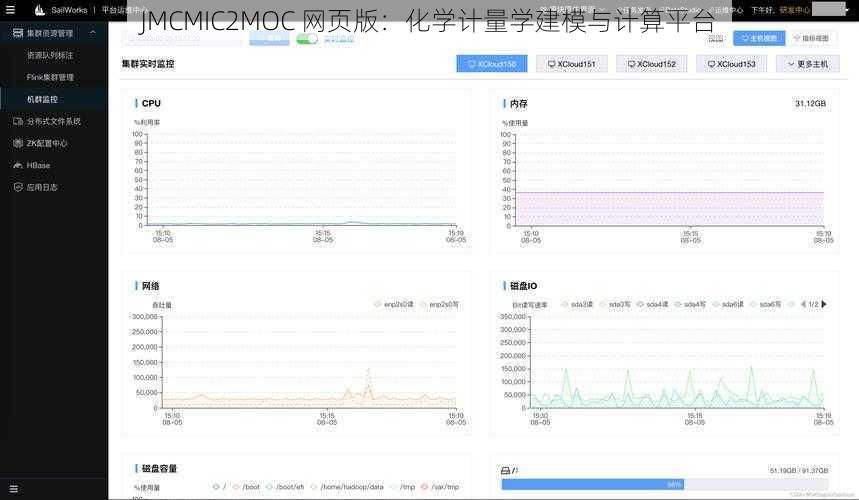The height and width of the screenshot is (500, 859).
Task: Click the 集群资源管理 sidebar icon
Action: [x=18, y=33]
